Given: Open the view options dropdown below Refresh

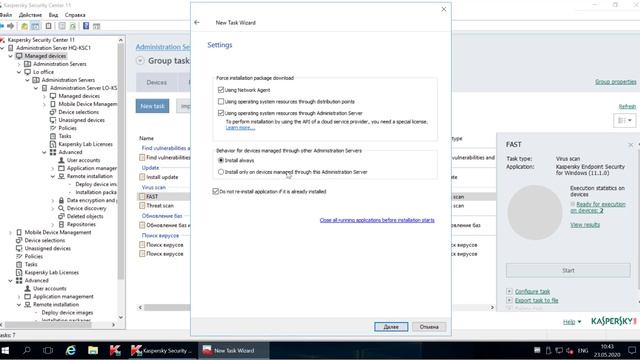Looking at the screenshot, I should (624, 120).
